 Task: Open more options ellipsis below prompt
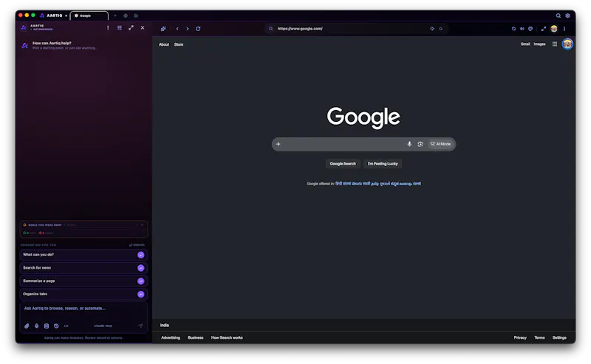(x=66, y=326)
